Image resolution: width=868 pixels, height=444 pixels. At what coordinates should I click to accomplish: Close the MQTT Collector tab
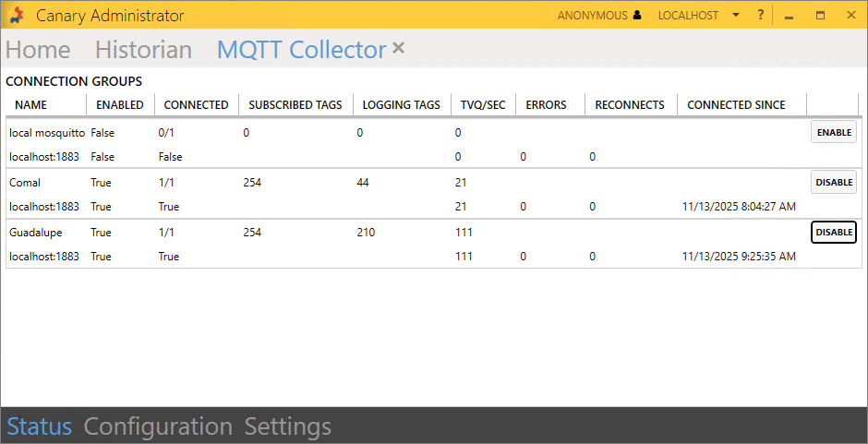(399, 48)
